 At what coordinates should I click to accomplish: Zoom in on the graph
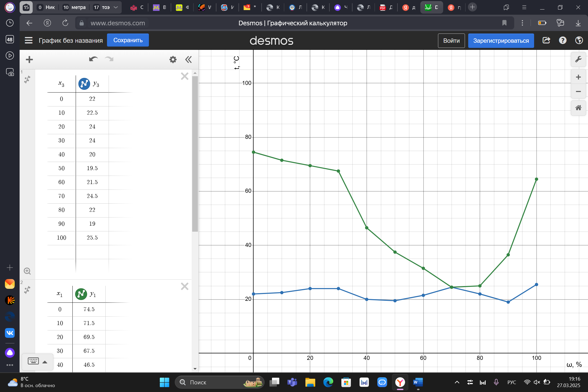[578, 77]
